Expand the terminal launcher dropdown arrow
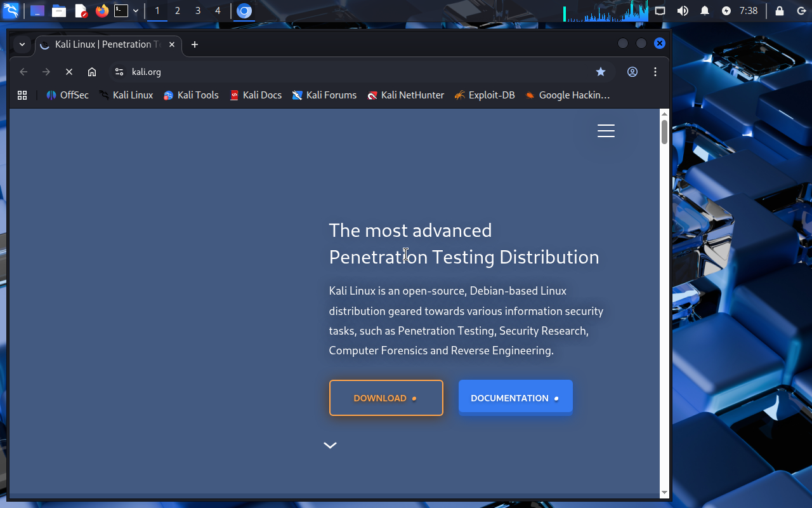The image size is (812, 508). 136,11
